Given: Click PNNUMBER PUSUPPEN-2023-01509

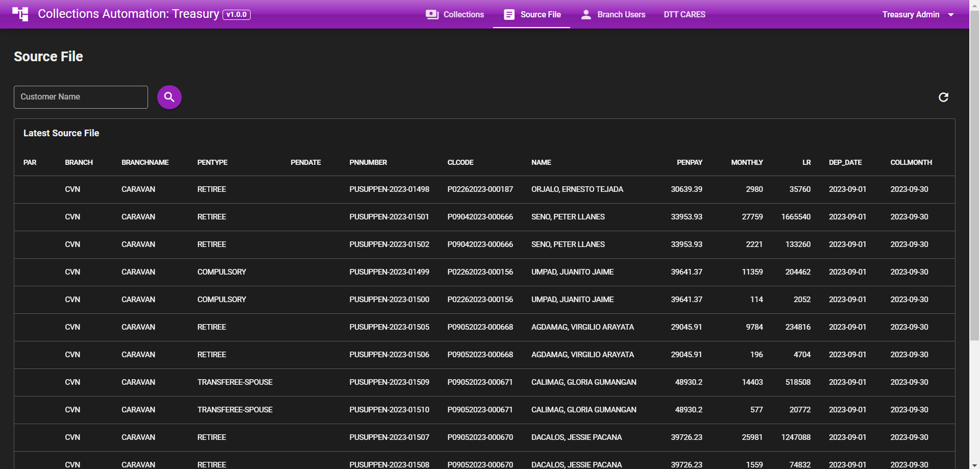Looking at the screenshot, I should (389, 382).
